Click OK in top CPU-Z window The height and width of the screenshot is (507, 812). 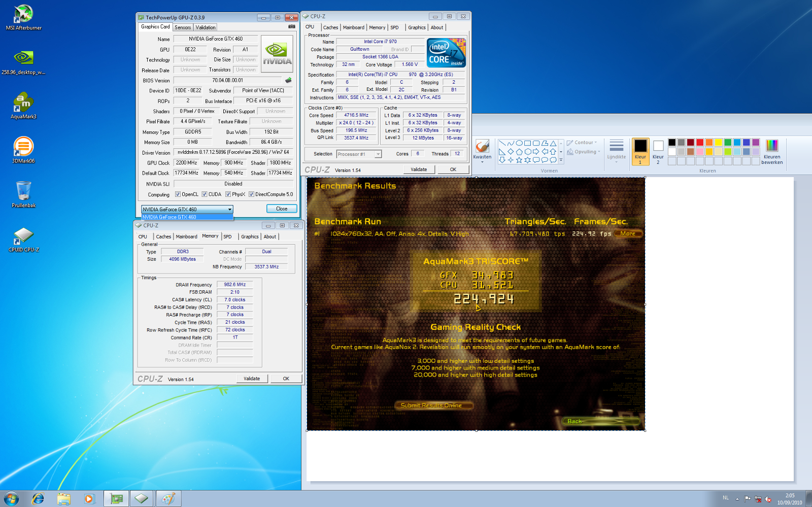[x=453, y=170]
